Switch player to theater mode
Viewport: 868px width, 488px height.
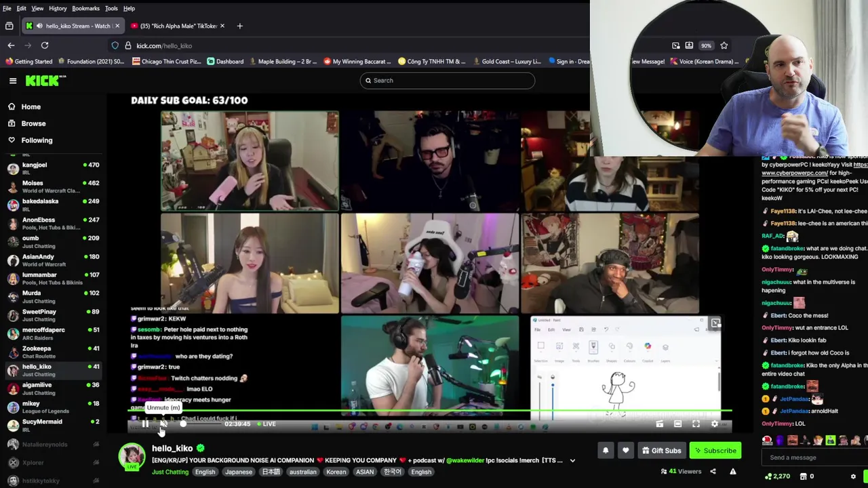tap(677, 424)
